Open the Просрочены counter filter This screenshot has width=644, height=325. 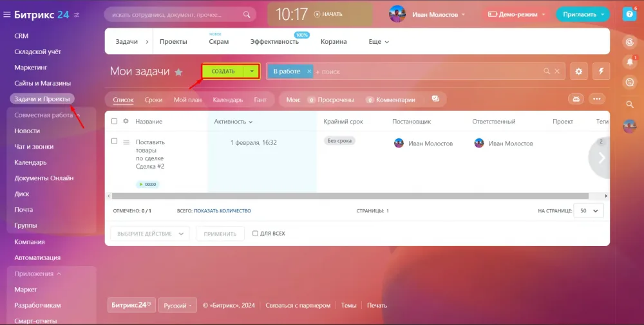(330, 100)
